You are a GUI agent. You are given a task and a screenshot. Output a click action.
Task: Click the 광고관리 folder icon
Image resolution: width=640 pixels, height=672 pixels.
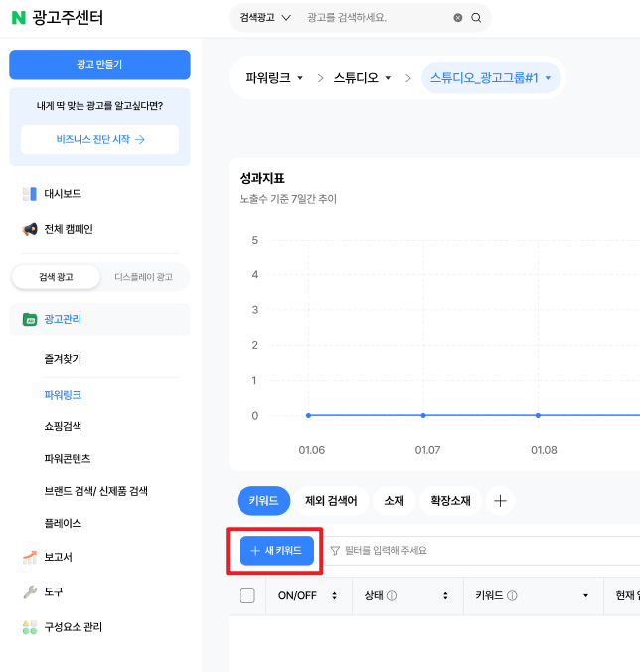tap(30, 320)
